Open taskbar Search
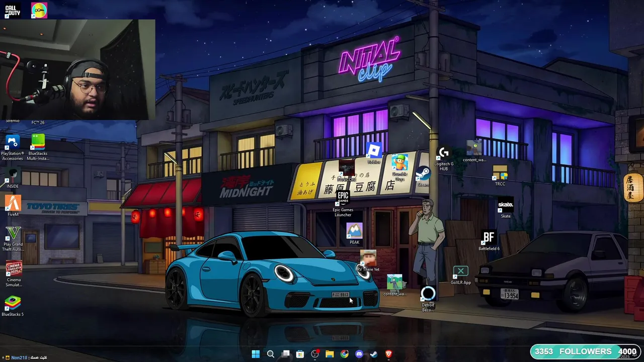Viewport: 644px width, 362px height. click(x=271, y=354)
